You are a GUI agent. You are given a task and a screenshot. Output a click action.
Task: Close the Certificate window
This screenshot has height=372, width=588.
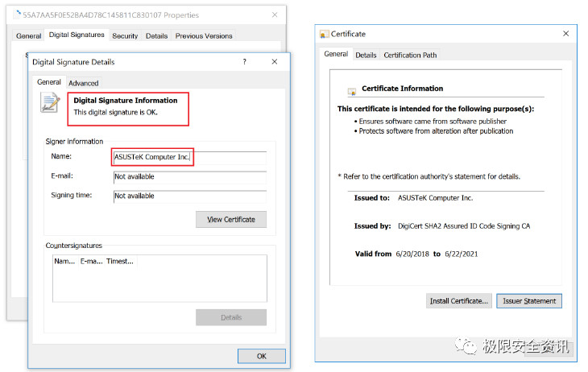(x=566, y=33)
